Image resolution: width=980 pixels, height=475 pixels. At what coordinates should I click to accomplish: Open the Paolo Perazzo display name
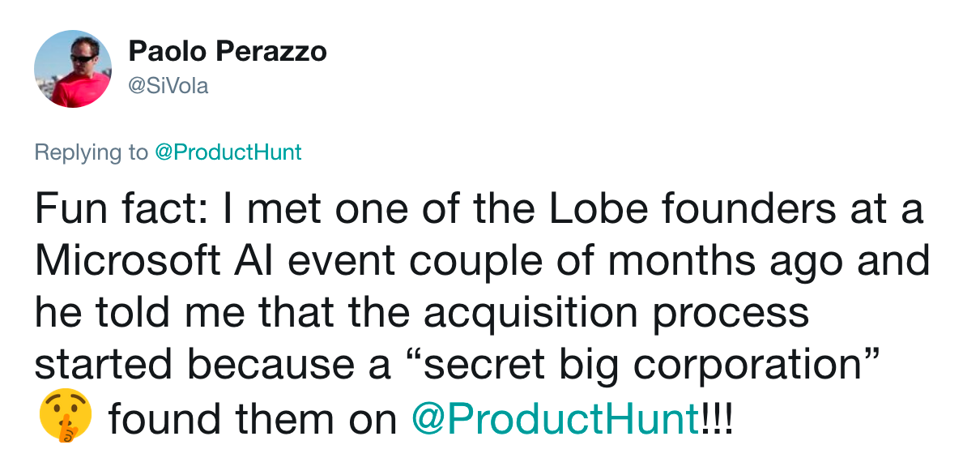228,52
